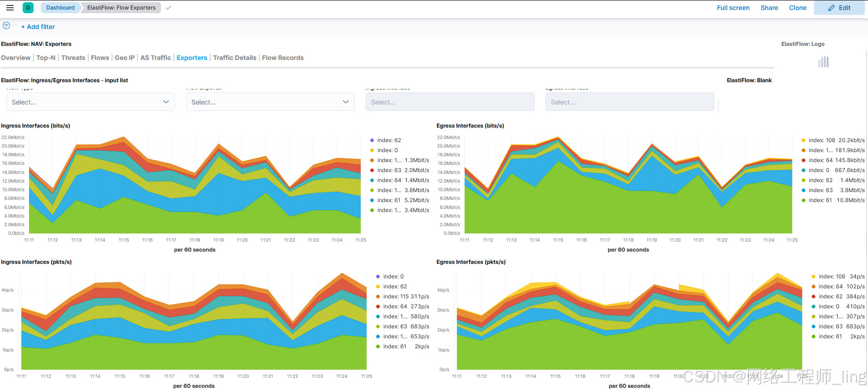Click the Ingress Interfaces (bits/s) panel title
Image resolution: width=868 pixels, height=391 pixels.
35,126
